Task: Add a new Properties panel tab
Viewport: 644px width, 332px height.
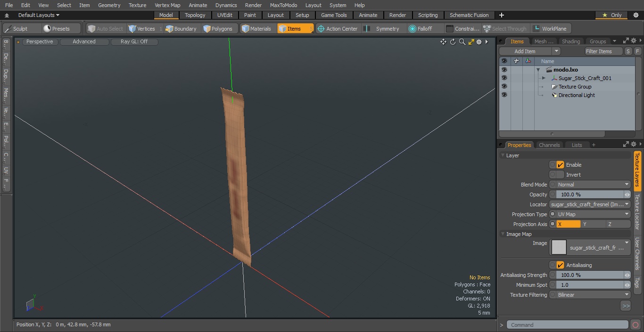Action: (594, 145)
